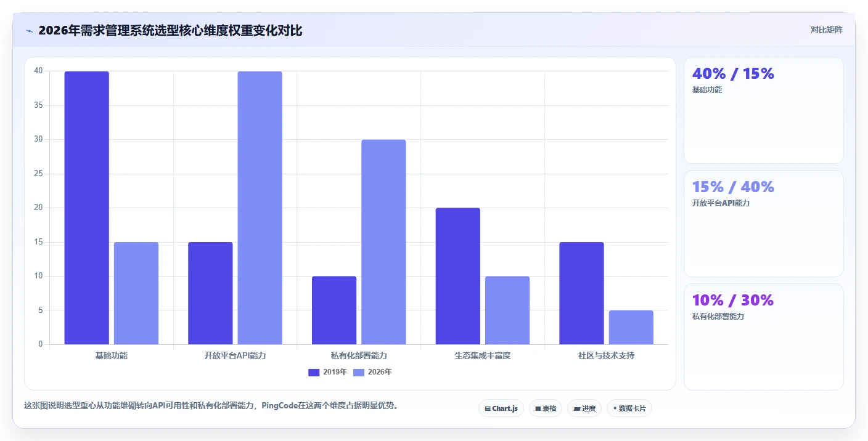The height and width of the screenshot is (441, 868).
Task: Click the y-axis value 40
Action: (x=38, y=71)
